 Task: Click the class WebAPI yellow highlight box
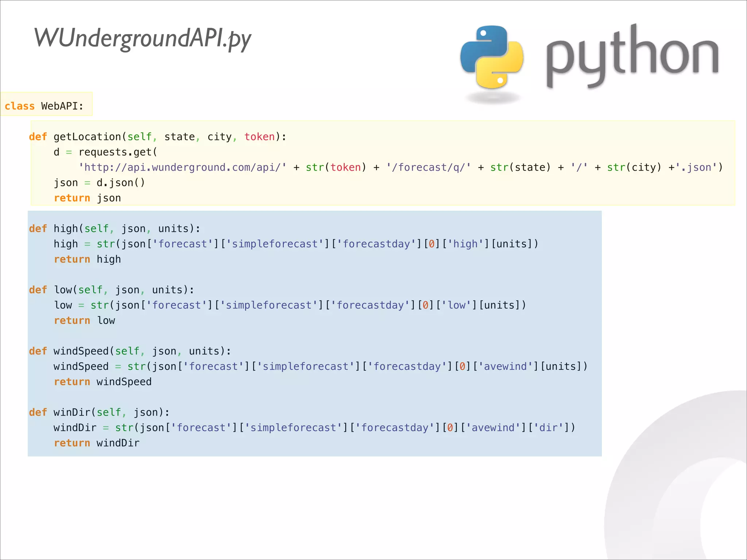tap(46, 105)
